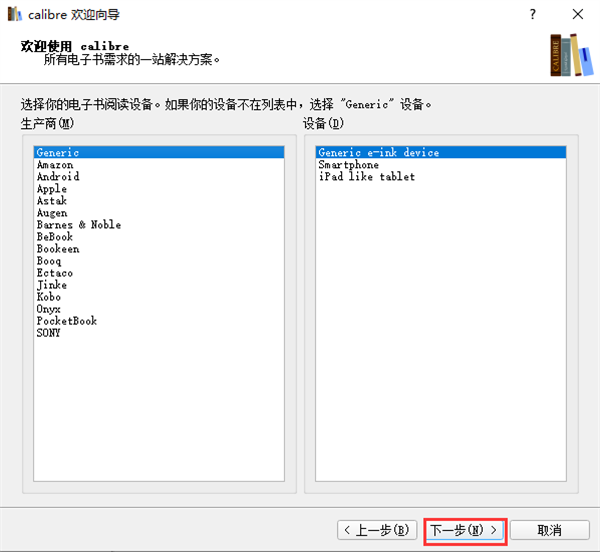The image size is (600, 552).
Task: Select iPad like tablet device
Action: pos(366,177)
